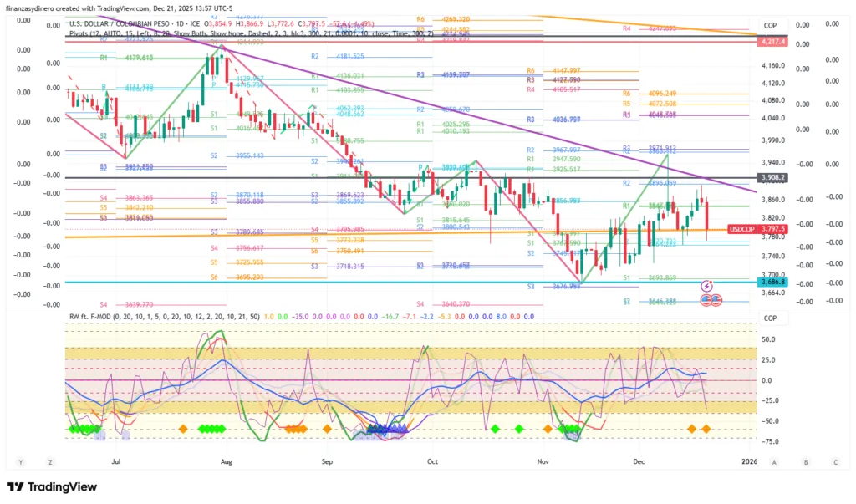Click the 2026 label on time axis
The height and width of the screenshot is (504, 856).
pos(749,461)
